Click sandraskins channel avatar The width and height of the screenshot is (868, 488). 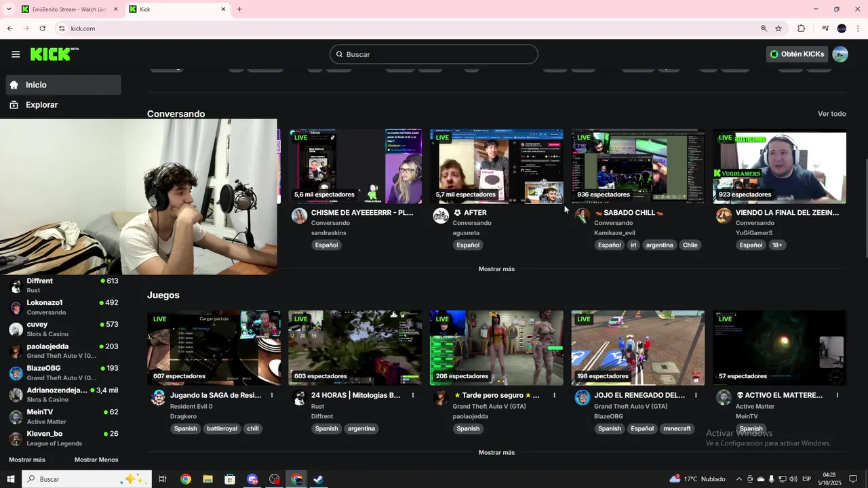click(x=299, y=216)
